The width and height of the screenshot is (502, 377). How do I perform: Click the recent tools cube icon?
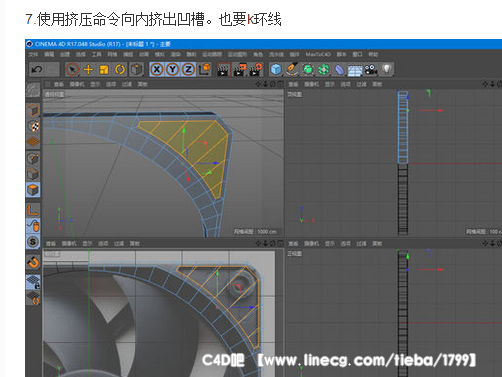pyautogui.click(x=136, y=69)
